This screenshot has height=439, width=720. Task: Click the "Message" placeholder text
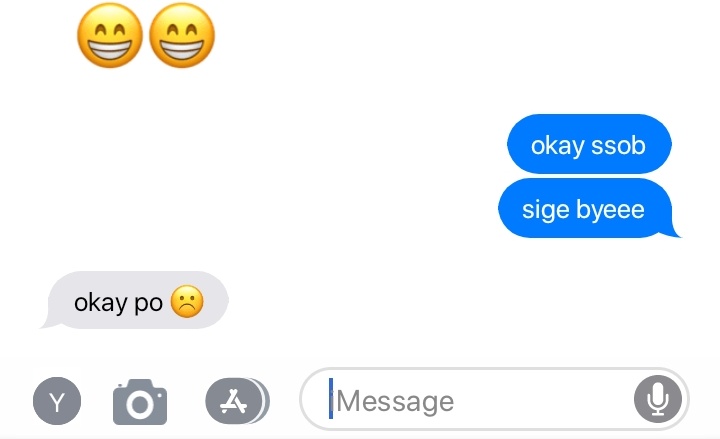[395, 402]
